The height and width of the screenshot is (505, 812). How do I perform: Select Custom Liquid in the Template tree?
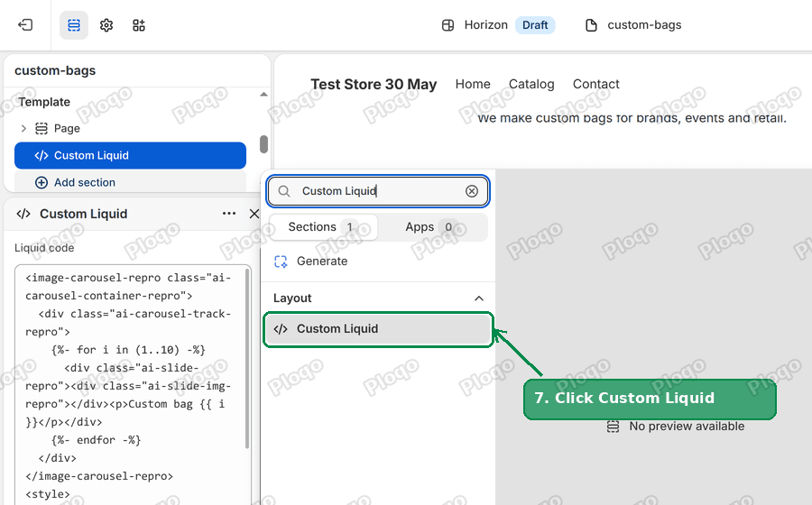[130, 155]
